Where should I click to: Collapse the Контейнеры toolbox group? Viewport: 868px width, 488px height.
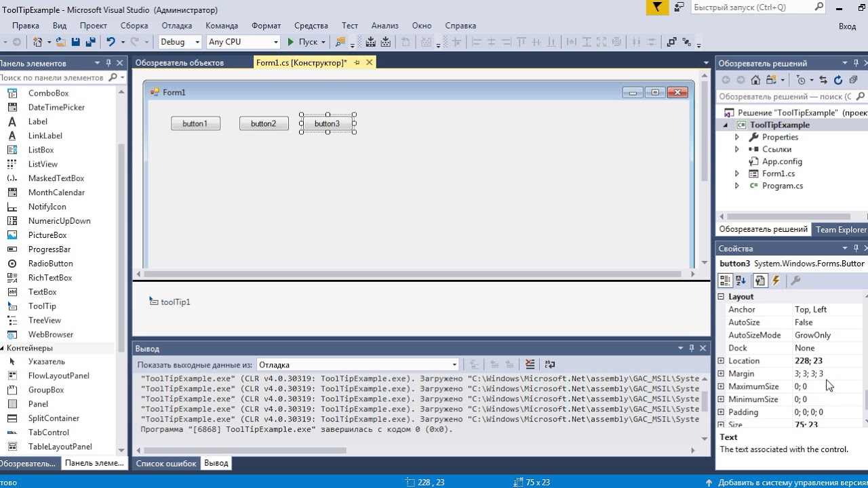pos(2,348)
